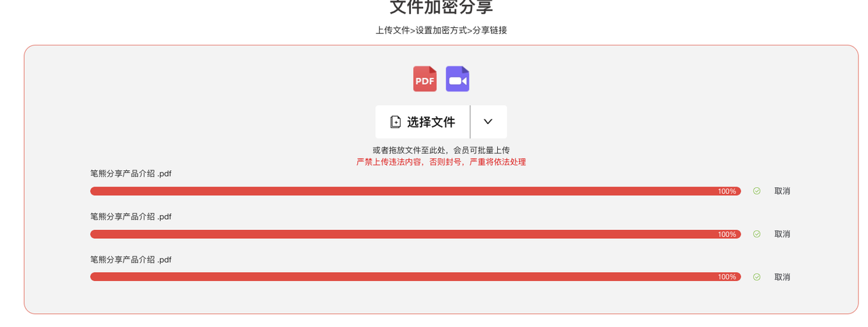Screen dimensions: 868x327
Task: Click the red PDF file icon
Action: point(425,79)
